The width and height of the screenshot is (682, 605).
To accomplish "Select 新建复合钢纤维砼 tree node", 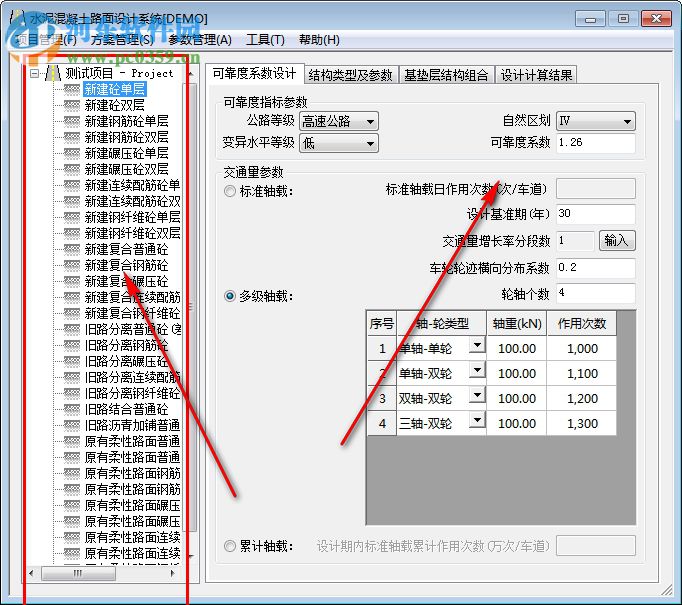I will [132, 314].
